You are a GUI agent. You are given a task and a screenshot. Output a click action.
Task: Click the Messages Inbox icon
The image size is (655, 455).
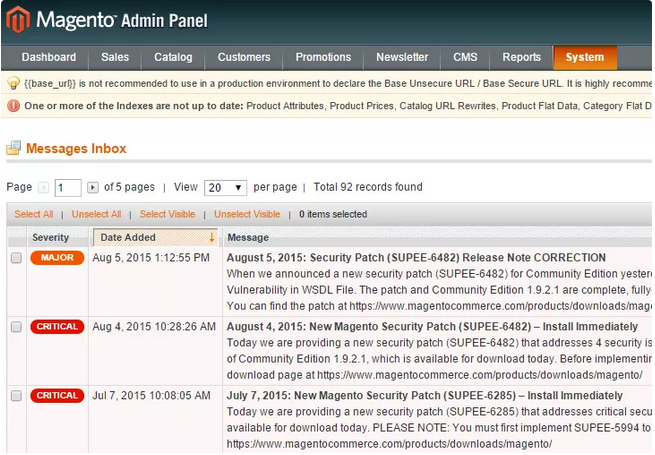tap(14, 148)
